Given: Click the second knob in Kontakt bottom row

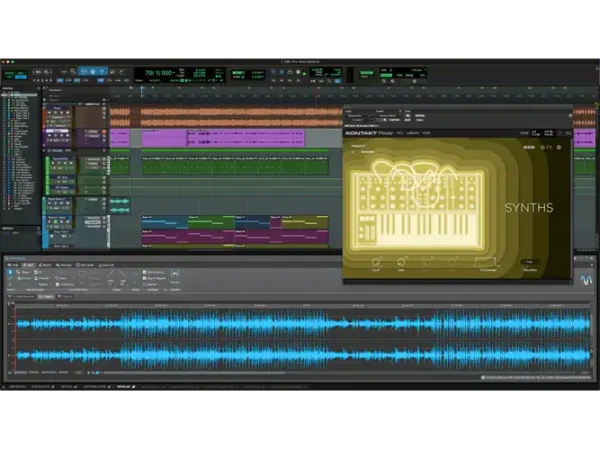Looking at the screenshot, I should 401,262.
